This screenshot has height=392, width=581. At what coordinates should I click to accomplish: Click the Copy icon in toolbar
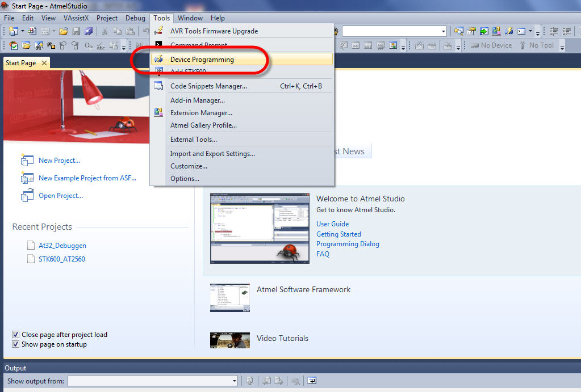[117, 31]
